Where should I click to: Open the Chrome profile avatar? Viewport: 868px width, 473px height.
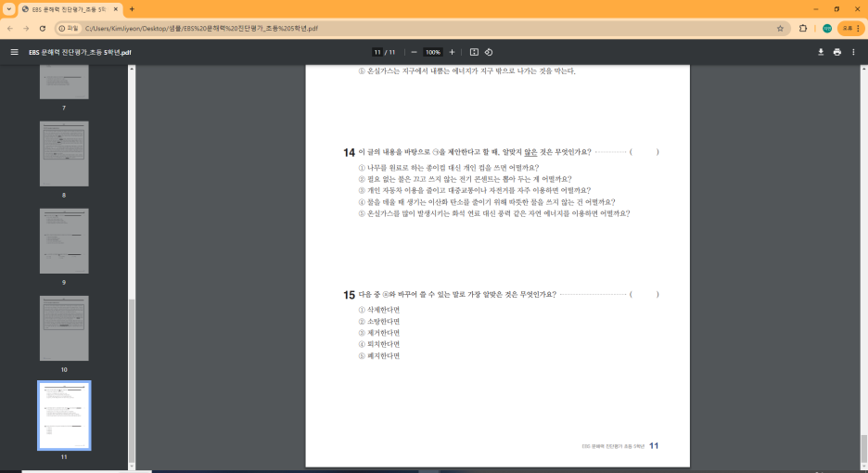click(x=827, y=28)
